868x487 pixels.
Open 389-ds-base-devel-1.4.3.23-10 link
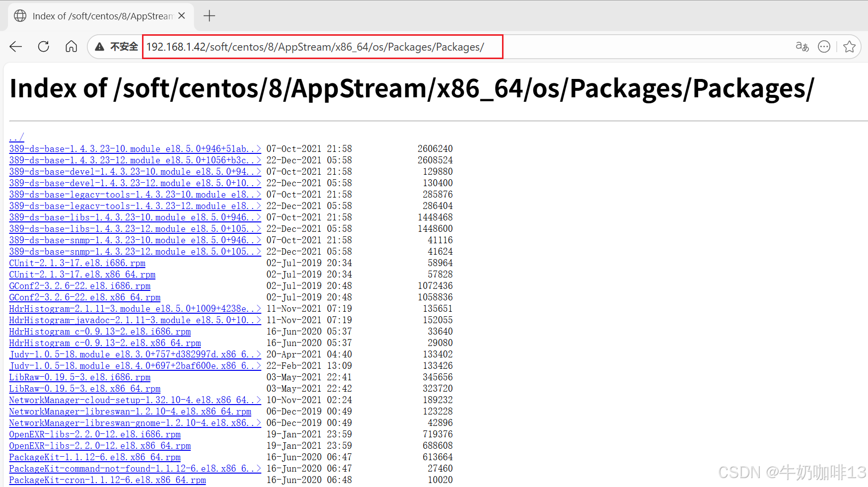click(x=135, y=172)
